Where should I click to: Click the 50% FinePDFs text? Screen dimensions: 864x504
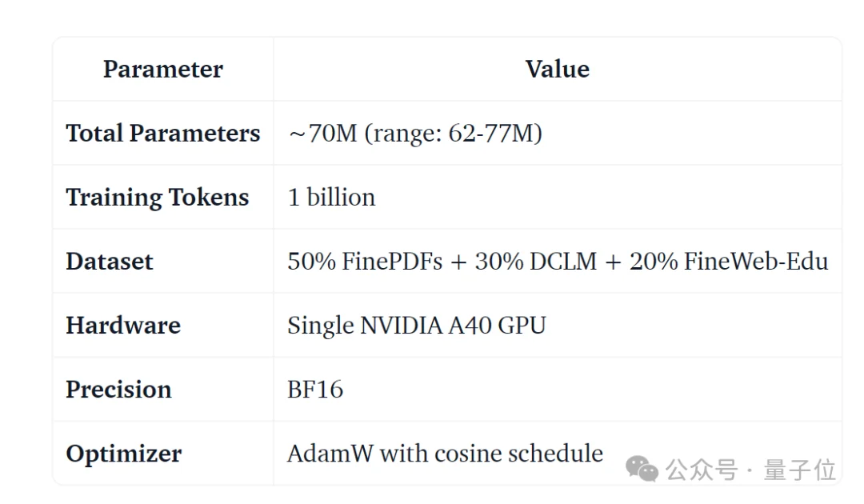coord(365,262)
